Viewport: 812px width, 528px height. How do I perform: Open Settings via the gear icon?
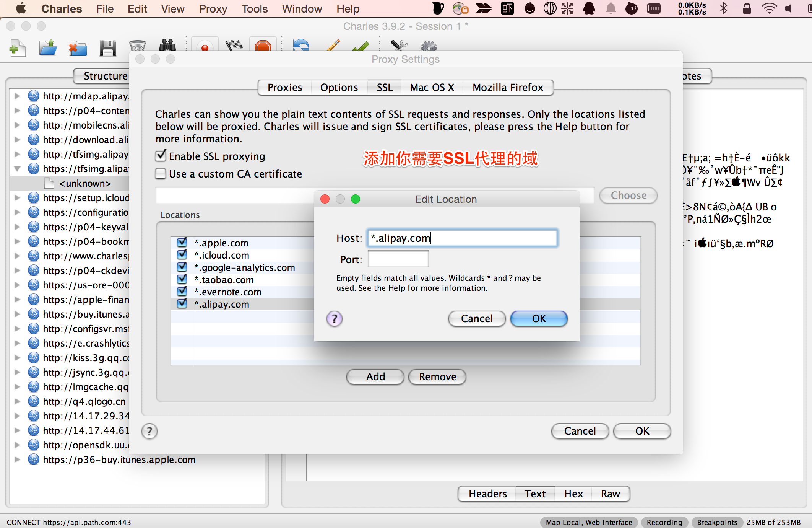point(429,46)
